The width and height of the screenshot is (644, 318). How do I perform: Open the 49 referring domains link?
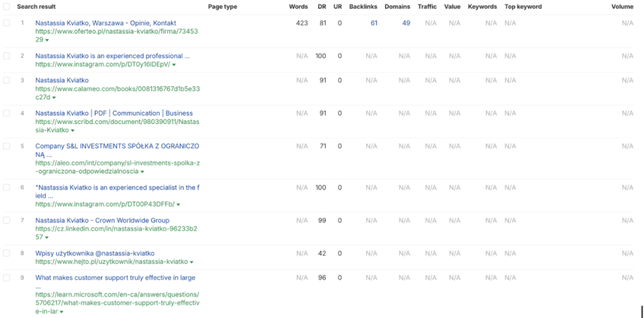[x=406, y=23]
